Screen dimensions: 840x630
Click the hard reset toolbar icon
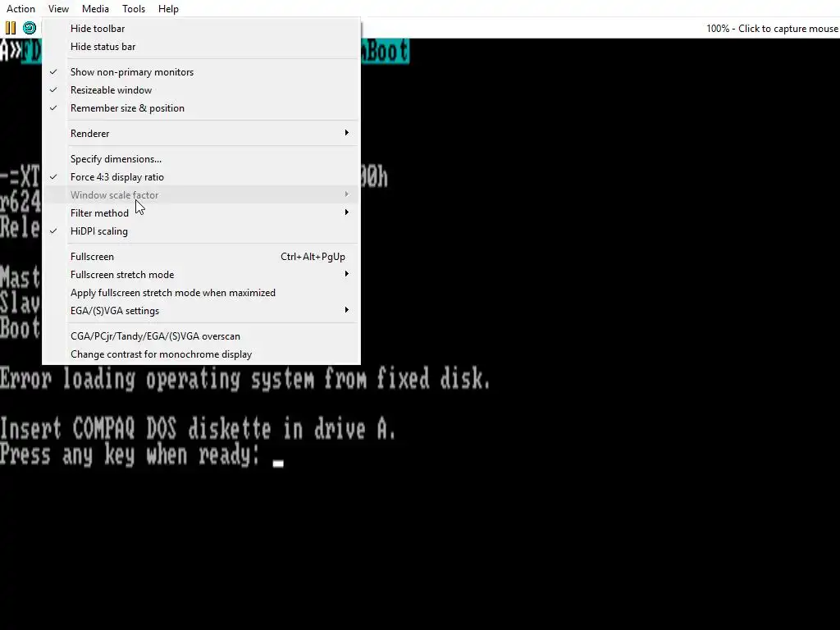tap(30, 28)
